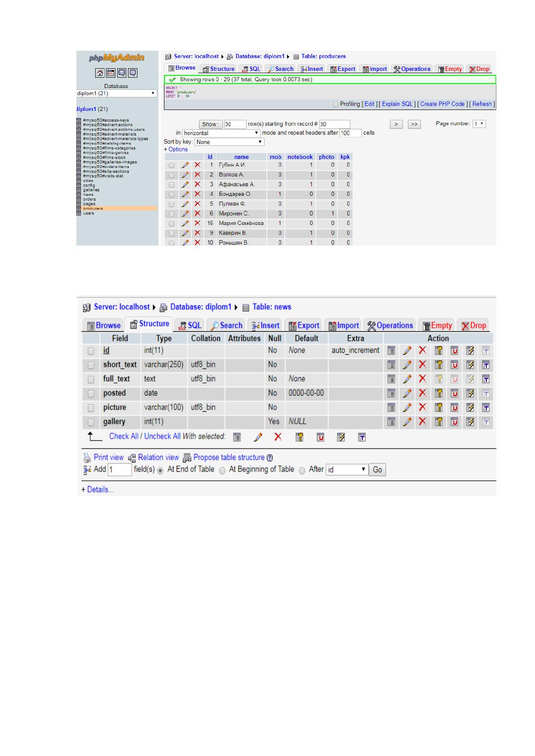Click edit pencil for short_text field
The height and width of the screenshot is (756, 535).
click(407, 365)
